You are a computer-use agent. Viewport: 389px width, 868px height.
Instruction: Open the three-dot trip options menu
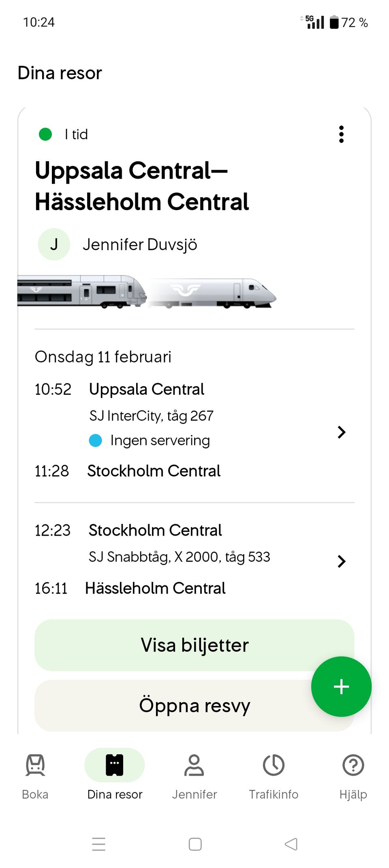341,134
